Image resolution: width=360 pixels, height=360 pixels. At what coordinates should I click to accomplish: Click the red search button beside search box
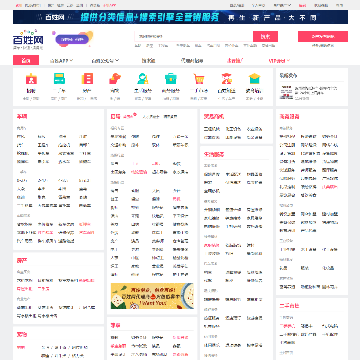coord(265,36)
